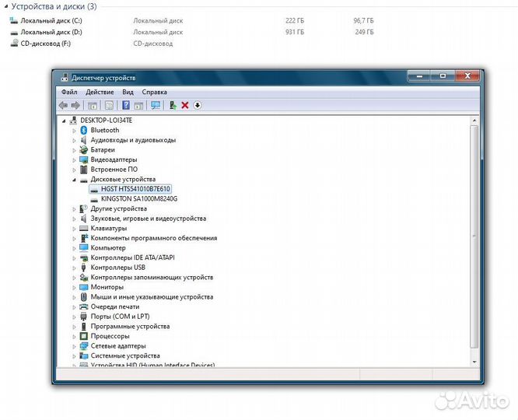The width and height of the screenshot is (518, 420).
Task: Expand the Видеоадаптеры category
Action: (x=75, y=159)
